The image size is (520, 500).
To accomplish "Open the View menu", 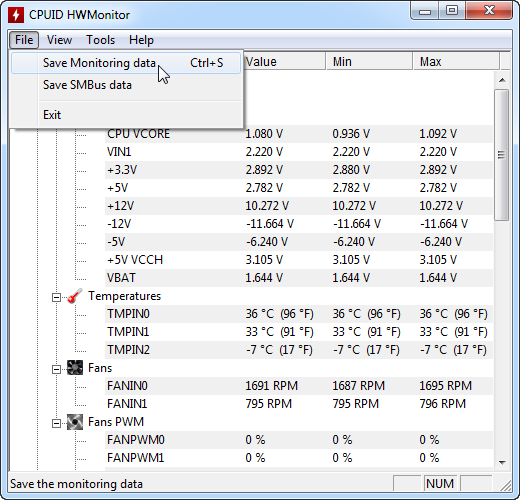I will 59,40.
